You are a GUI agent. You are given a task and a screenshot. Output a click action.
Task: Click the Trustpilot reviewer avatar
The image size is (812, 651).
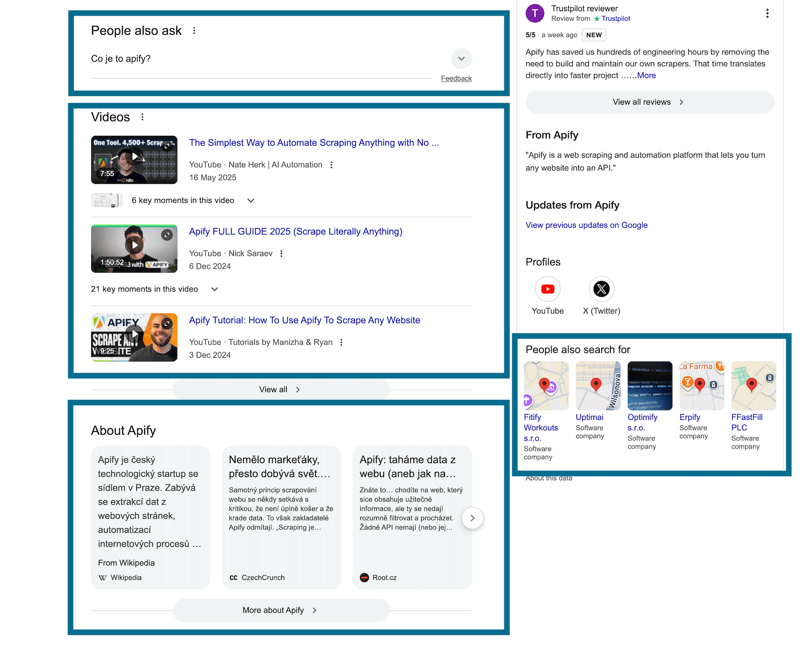click(x=535, y=13)
